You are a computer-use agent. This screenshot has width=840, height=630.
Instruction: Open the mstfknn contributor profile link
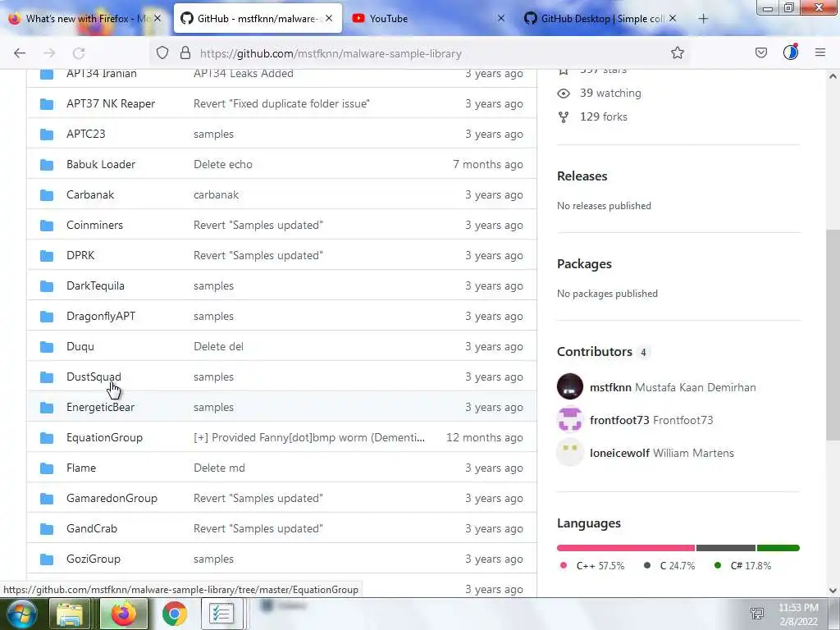(x=673, y=387)
